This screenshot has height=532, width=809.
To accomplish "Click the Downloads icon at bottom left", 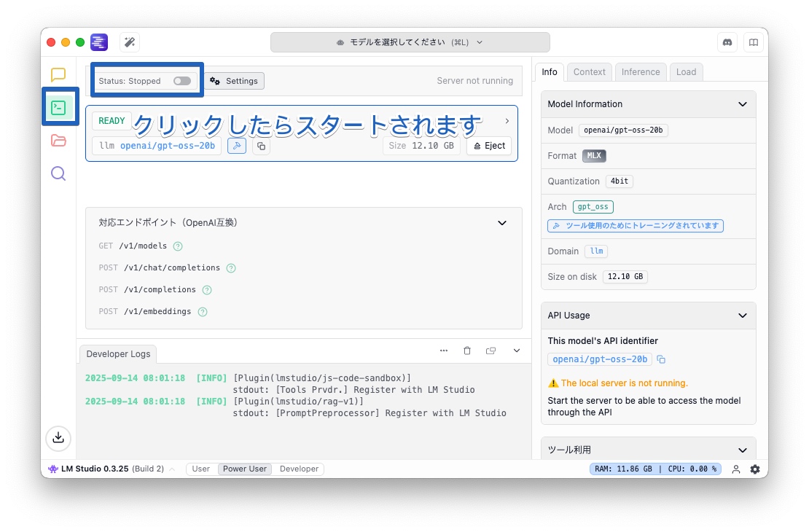I will (x=58, y=438).
